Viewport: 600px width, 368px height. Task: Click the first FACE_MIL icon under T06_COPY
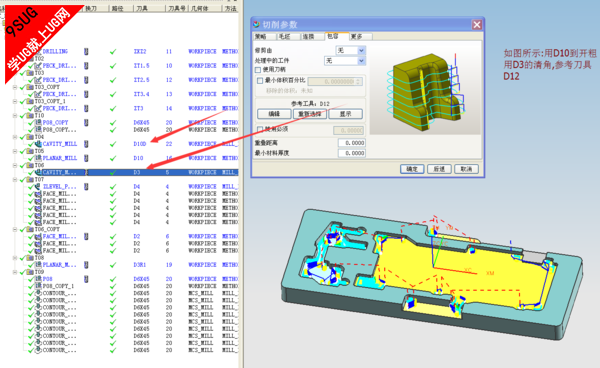pos(38,236)
